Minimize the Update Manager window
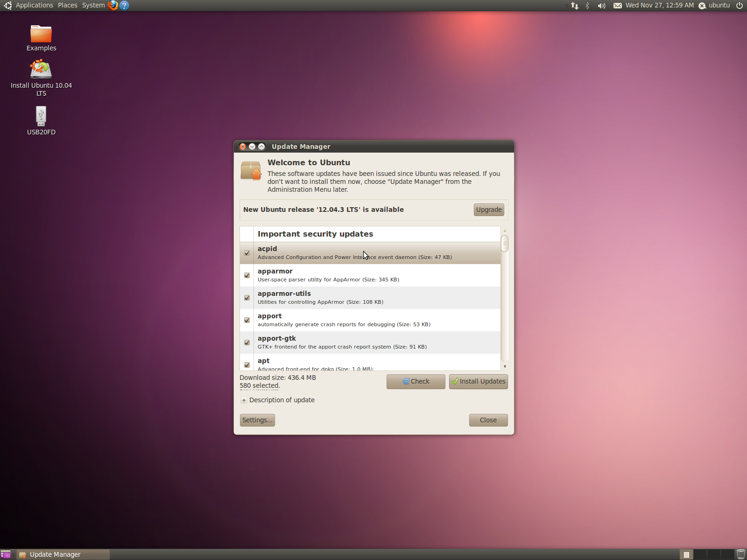Image resolution: width=747 pixels, height=560 pixels. (252, 147)
